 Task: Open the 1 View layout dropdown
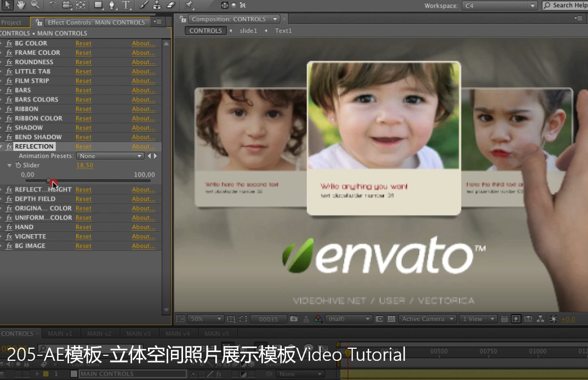click(478, 319)
